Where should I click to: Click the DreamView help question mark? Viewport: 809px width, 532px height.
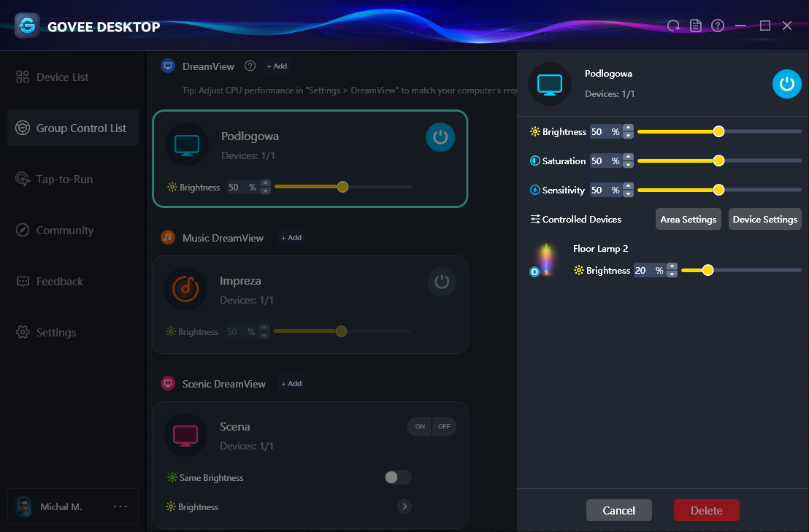250,66
